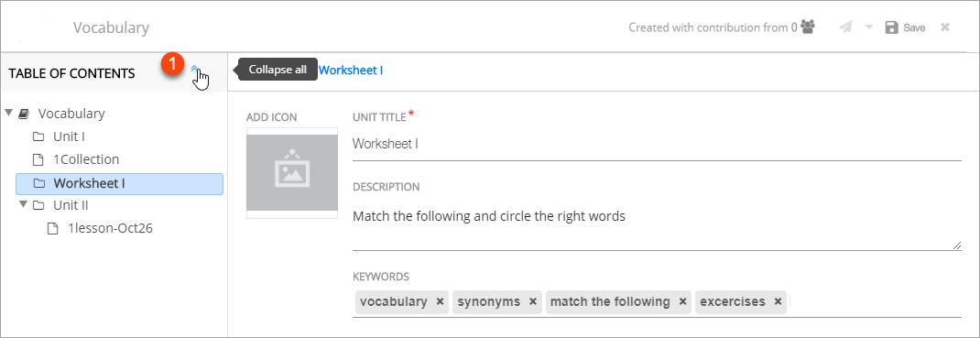Click the 1lesson-Oct26 page icon
This screenshot has width=980, height=338.
pyautogui.click(x=54, y=229)
